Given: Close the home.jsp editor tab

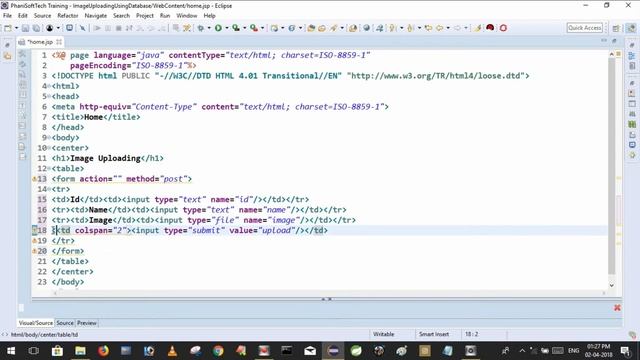Looking at the screenshot, I should [59, 42].
